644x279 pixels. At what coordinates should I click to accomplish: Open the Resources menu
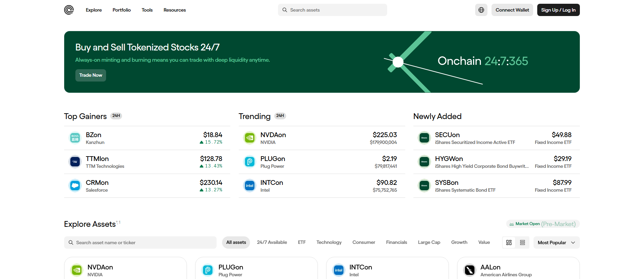(175, 10)
